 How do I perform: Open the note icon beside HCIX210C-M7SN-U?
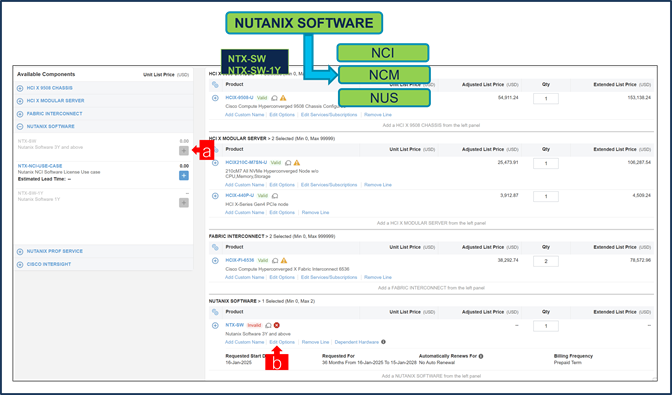click(x=288, y=163)
